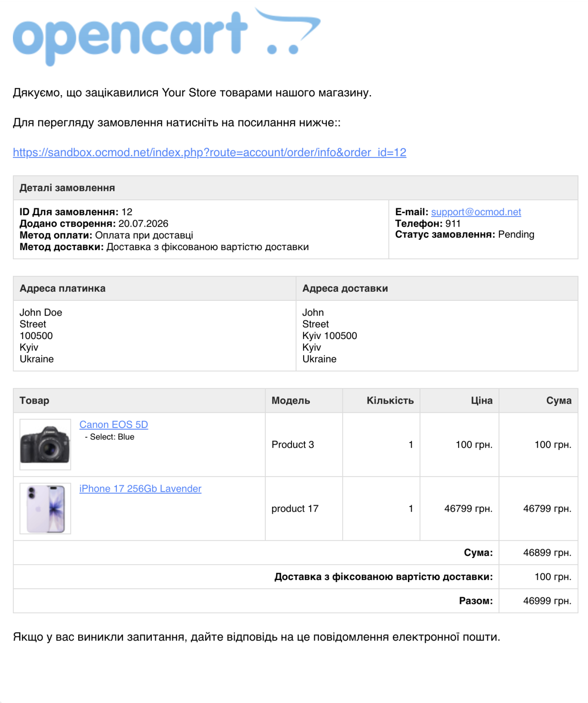This screenshot has width=588, height=703.
Task: Click the OpenCart logo image
Action: click(x=166, y=36)
